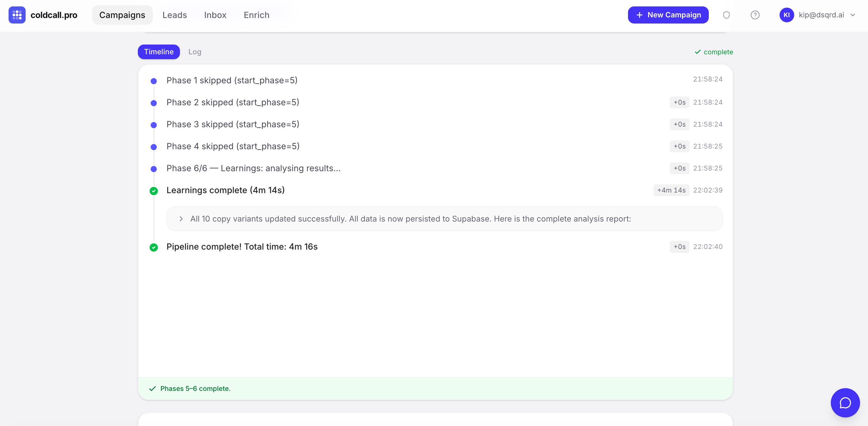Go to the Leads section
The width and height of the screenshot is (868, 426).
pyautogui.click(x=174, y=15)
